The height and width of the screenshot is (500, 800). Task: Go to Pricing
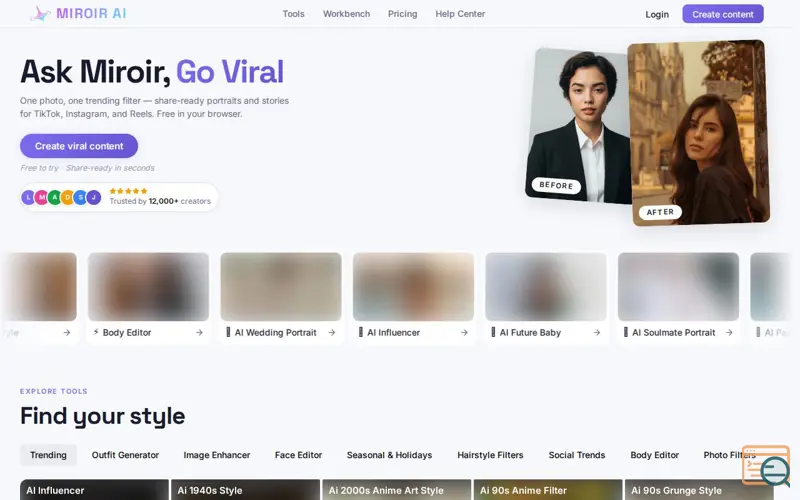(403, 14)
